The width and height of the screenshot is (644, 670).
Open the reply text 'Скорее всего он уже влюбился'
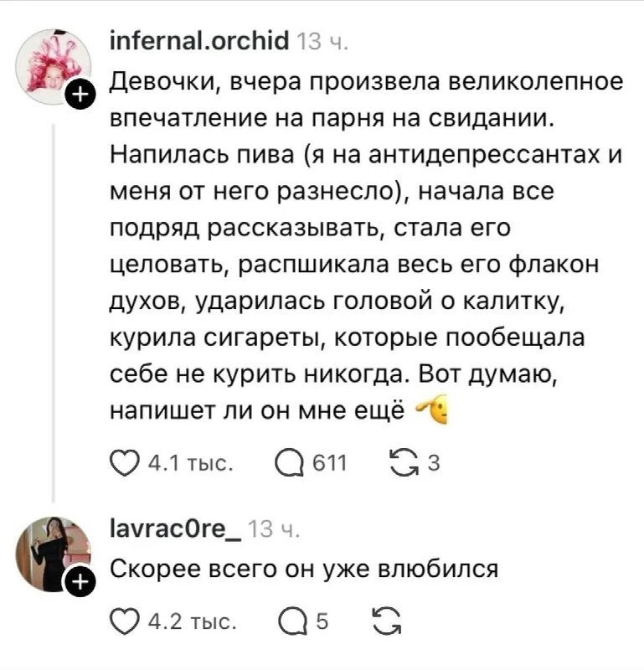tap(304, 569)
